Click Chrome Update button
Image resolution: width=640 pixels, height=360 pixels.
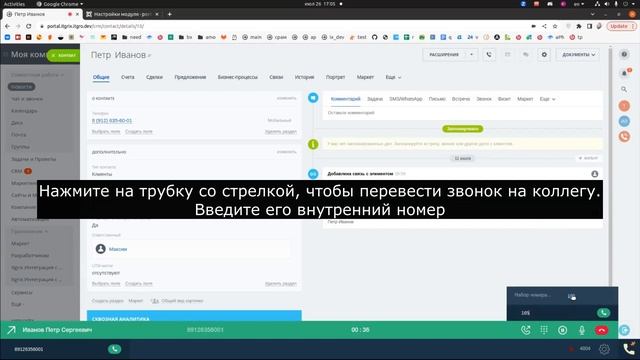point(621,26)
